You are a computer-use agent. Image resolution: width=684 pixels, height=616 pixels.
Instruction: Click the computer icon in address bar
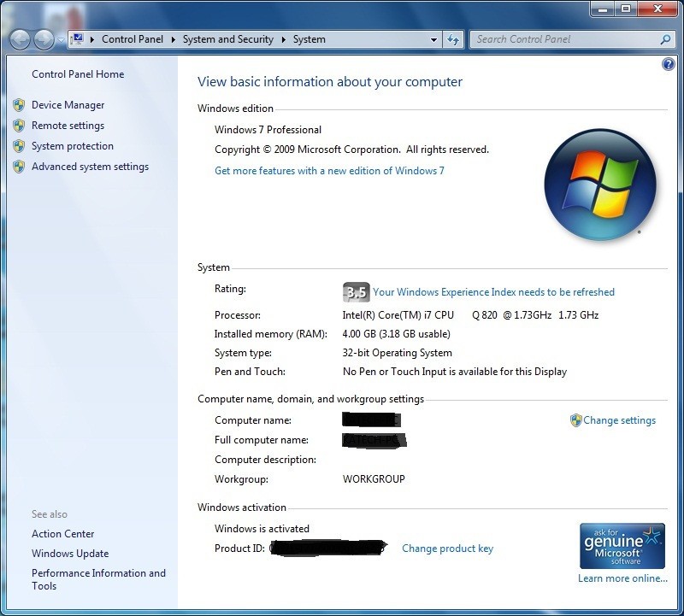coord(77,39)
